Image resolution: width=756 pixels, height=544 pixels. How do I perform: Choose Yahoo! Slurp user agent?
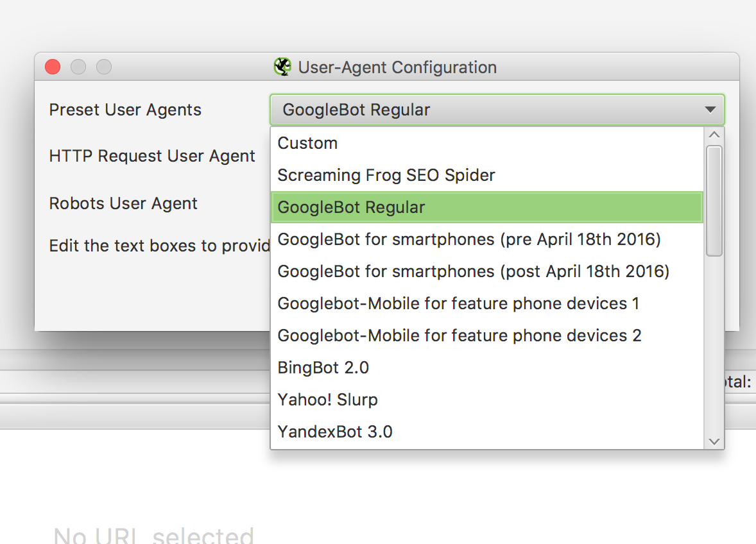point(327,400)
